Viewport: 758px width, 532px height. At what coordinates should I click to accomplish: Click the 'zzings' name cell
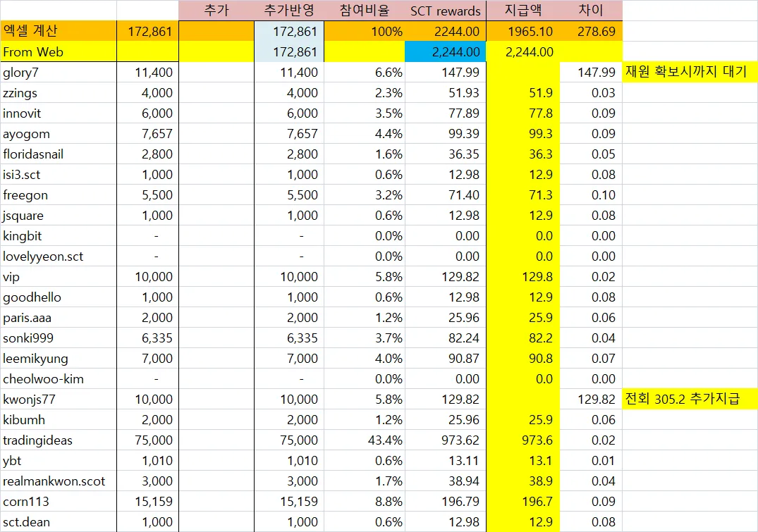58,93
